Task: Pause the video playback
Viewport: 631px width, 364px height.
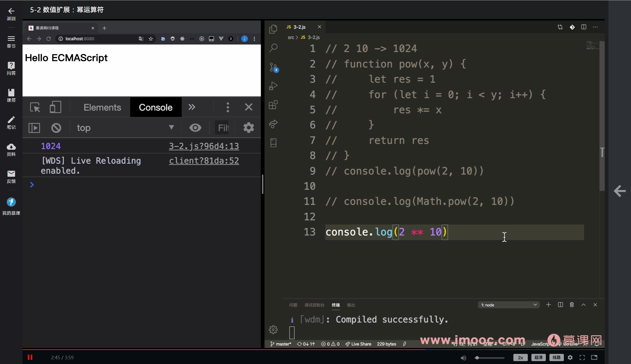Action: (30, 357)
